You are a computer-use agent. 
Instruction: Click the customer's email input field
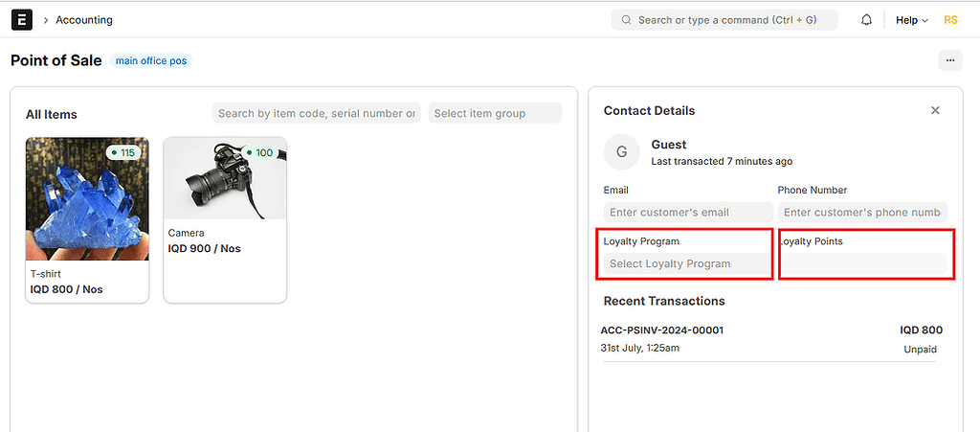688,212
